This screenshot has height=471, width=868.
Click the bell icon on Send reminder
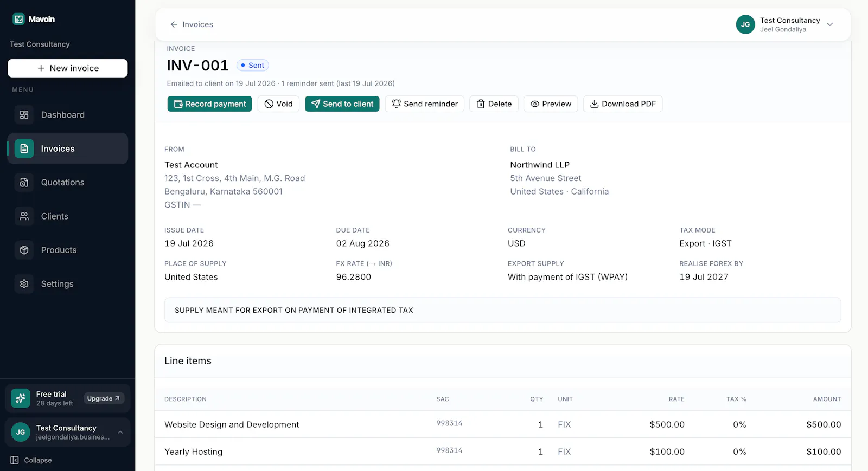click(x=397, y=104)
